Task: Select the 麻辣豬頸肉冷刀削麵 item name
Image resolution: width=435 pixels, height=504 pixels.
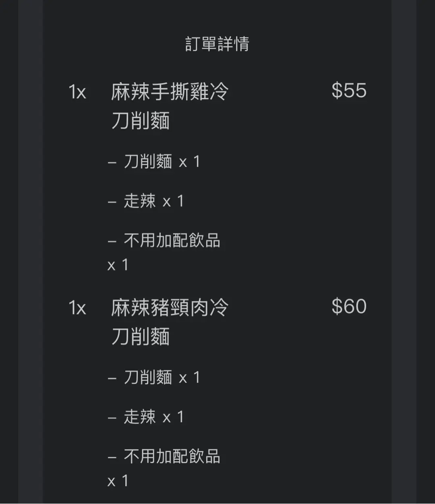Action: point(170,322)
